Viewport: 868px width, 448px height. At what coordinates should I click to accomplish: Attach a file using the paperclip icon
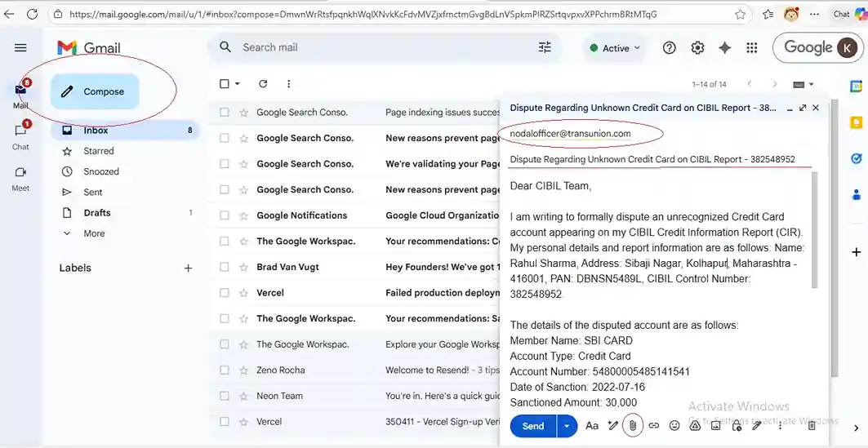pos(632,425)
